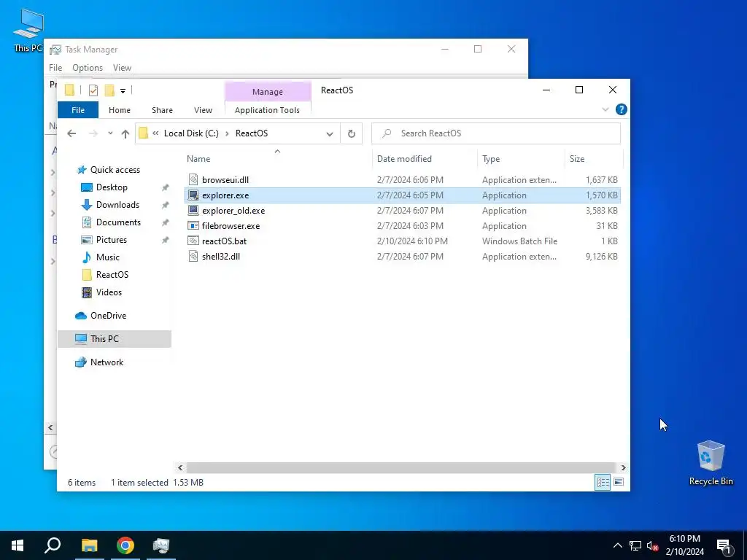The width and height of the screenshot is (747, 560).
Task: Click the Properties quick access toolbar icon
Action: pos(93,90)
